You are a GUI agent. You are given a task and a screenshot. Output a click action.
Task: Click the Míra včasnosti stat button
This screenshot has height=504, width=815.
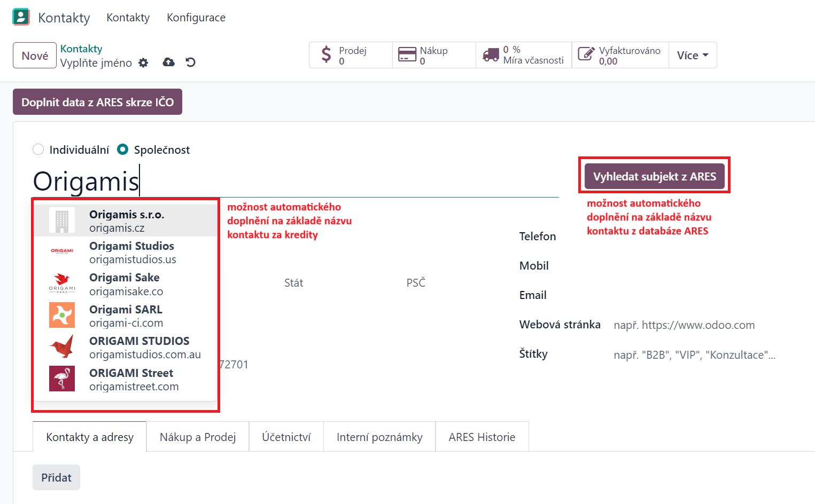tap(524, 55)
